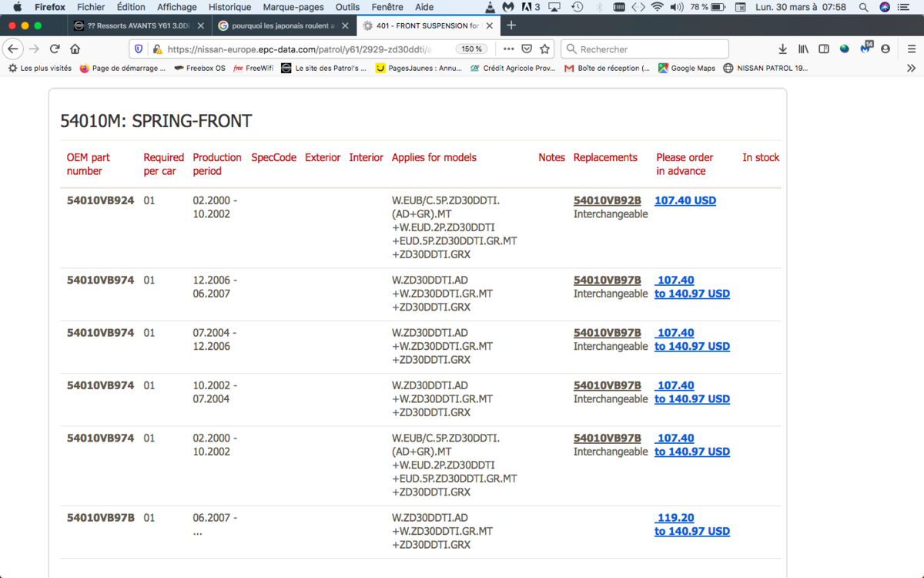This screenshot has height=578, width=924.
Task: Open the Google Maps bookmark
Action: tap(687, 68)
